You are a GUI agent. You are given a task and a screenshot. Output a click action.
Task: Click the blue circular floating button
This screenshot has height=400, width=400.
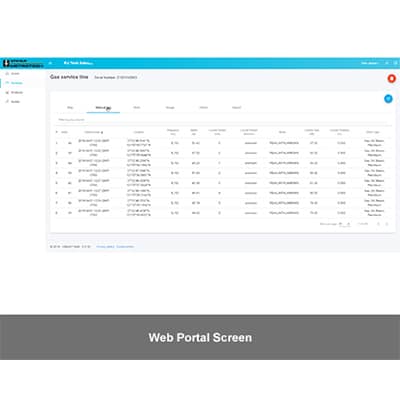point(388,99)
